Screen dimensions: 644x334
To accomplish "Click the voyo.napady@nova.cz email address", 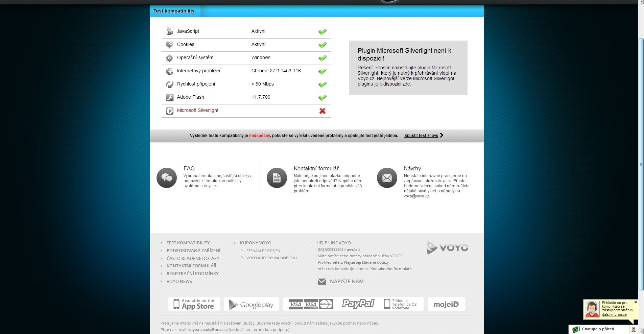I will 208,330.
